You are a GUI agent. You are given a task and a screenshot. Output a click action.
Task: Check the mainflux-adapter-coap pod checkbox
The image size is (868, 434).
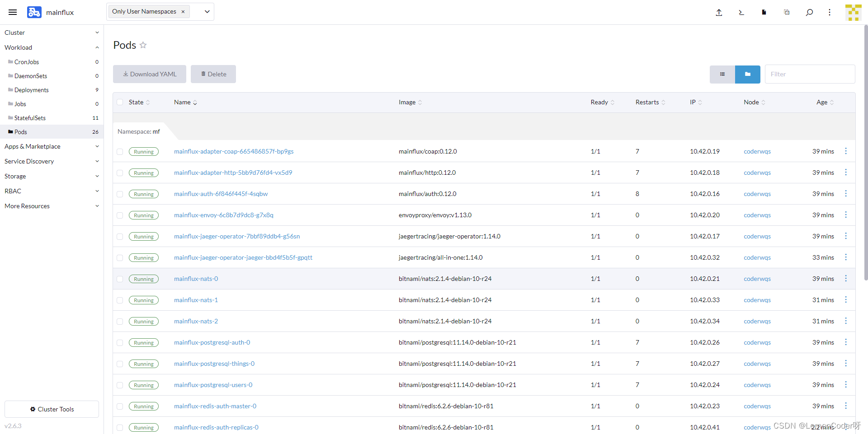tap(120, 152)
